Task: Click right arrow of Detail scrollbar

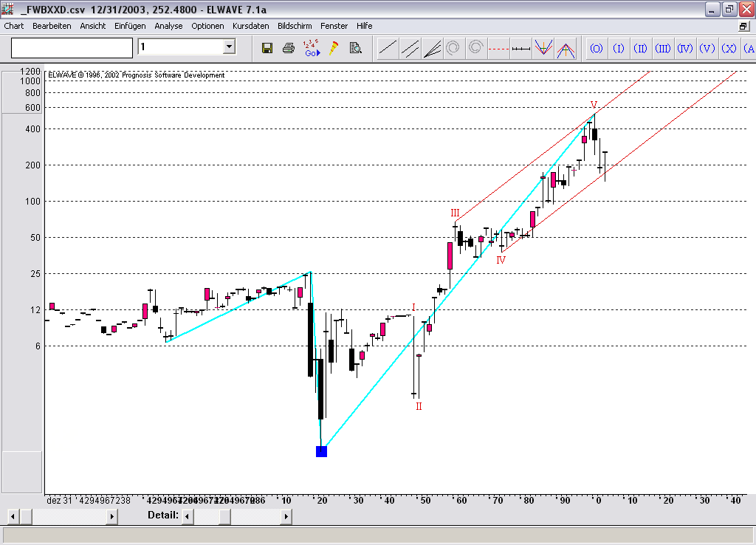Action: tap(286, 516)
